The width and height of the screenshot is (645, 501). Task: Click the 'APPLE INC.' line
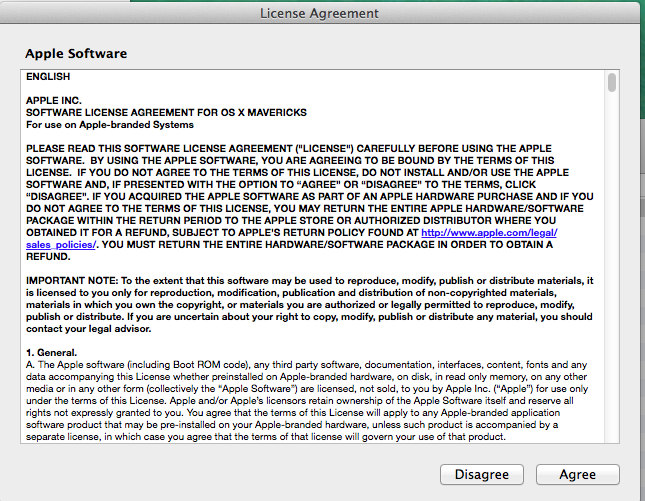(54, 101)
